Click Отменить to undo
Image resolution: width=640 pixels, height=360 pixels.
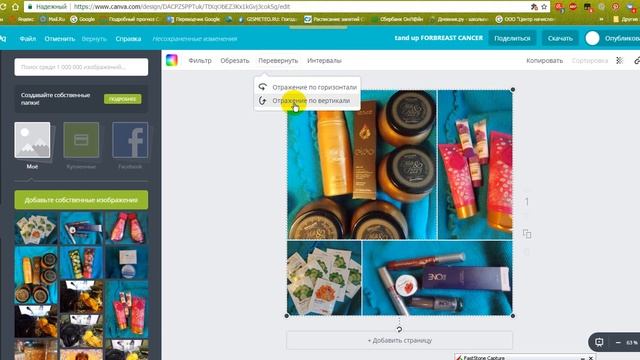[x=60, y=39]
